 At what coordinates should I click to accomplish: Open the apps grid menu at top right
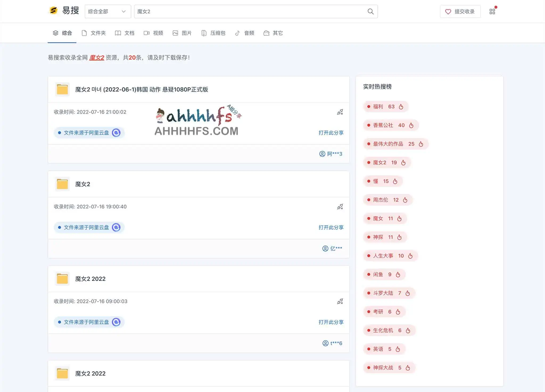[492, 11]
